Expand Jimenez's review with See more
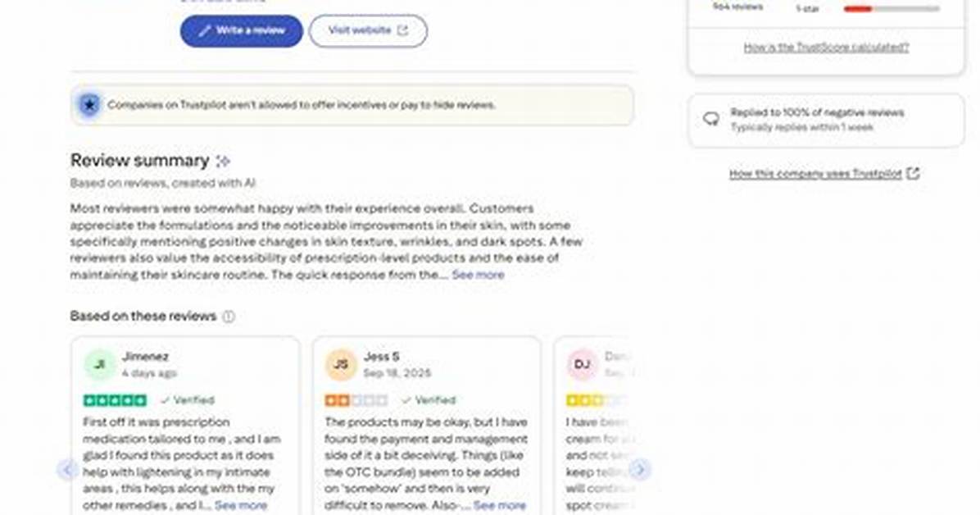Image resolution: width=980 pixels, height=515 pixels. pyautogui.click(x=241, y=505)
